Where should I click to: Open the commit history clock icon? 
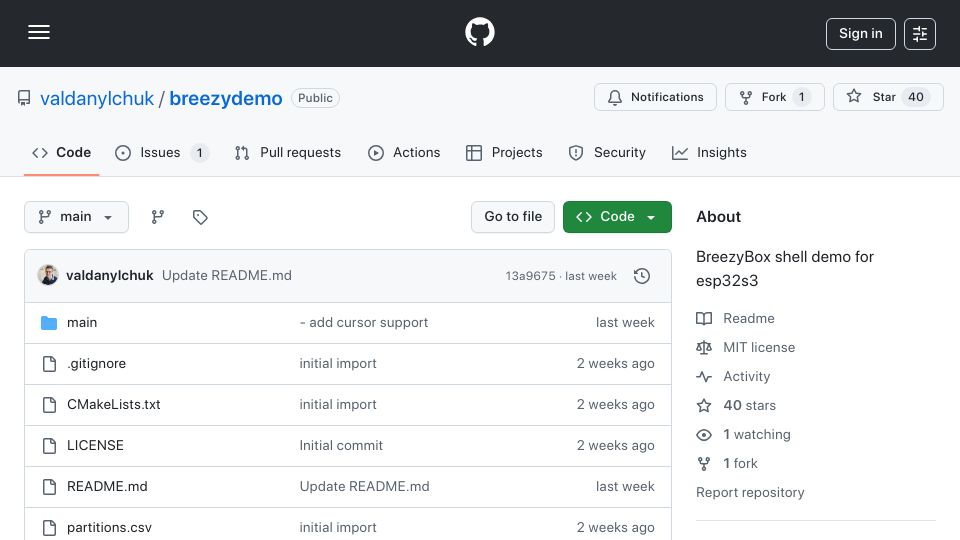coord(642,276)
